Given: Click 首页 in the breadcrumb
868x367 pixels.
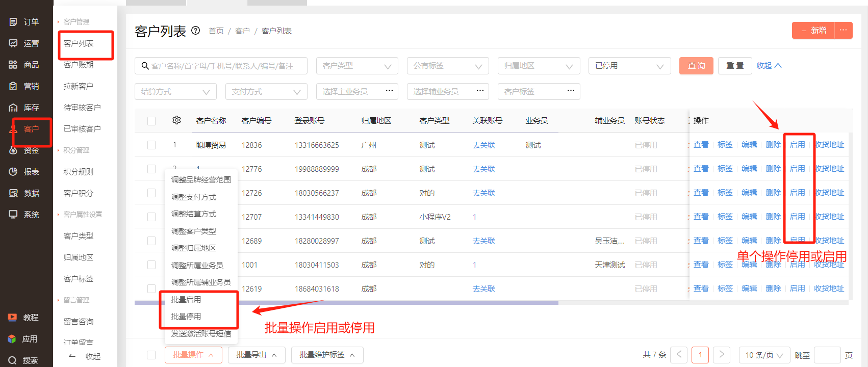Looking at the screenshot, I should 216,31.
